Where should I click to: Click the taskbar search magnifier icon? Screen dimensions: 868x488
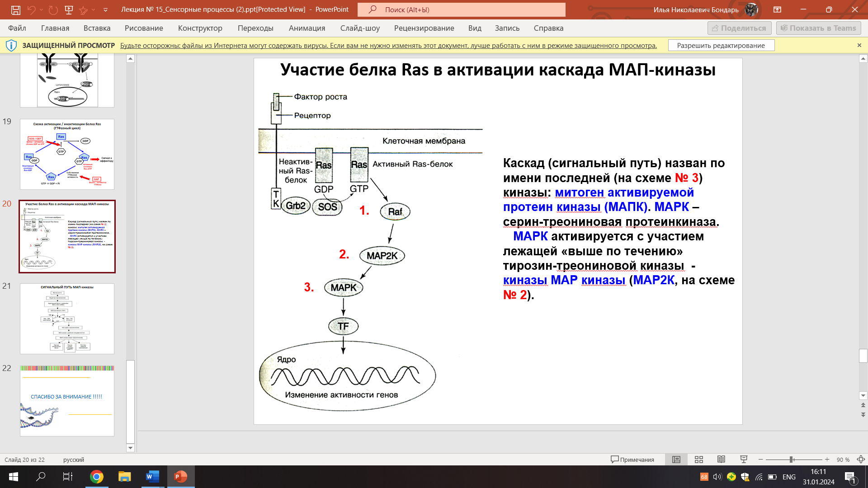[x=41, y=477]
